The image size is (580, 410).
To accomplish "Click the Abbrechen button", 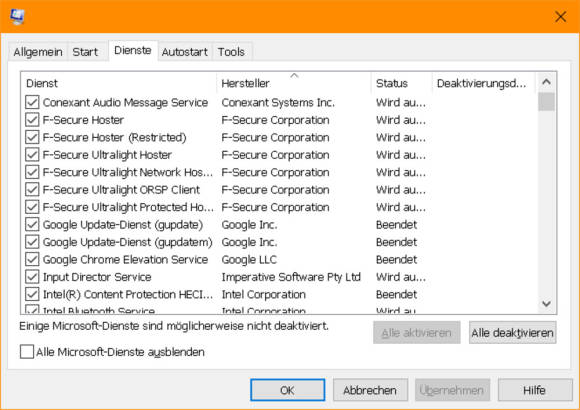I will (370, 390).
